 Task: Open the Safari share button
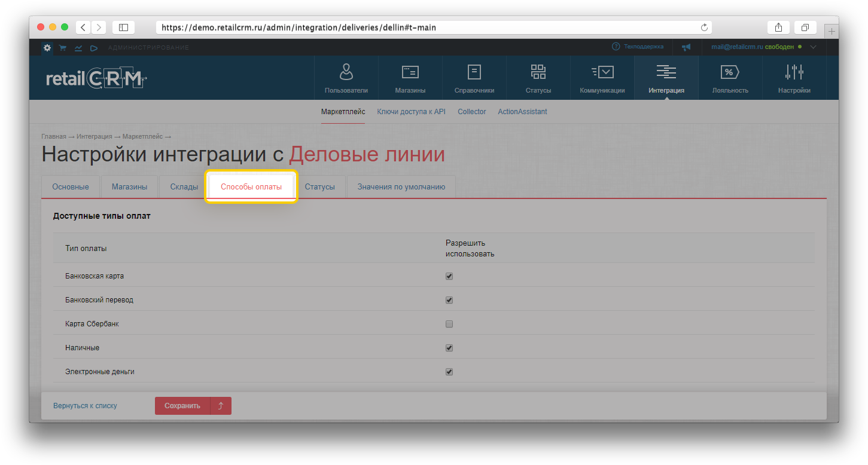(778, 27)
